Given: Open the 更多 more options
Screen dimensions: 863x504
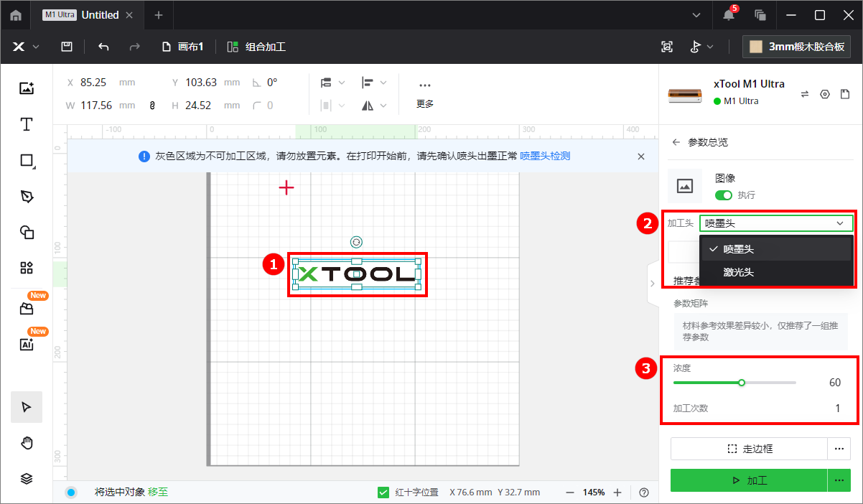Looking at the screenshot, I should [x=425, y=94].
